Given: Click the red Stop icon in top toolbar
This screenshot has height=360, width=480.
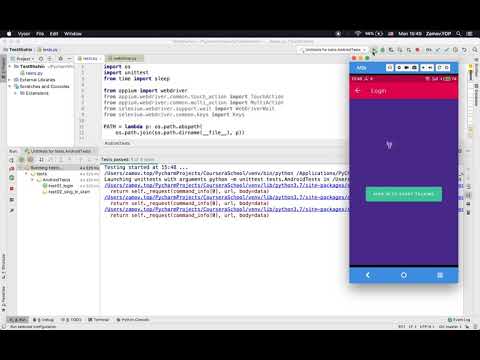Looking at the screenshot, I should coord(417,50).
